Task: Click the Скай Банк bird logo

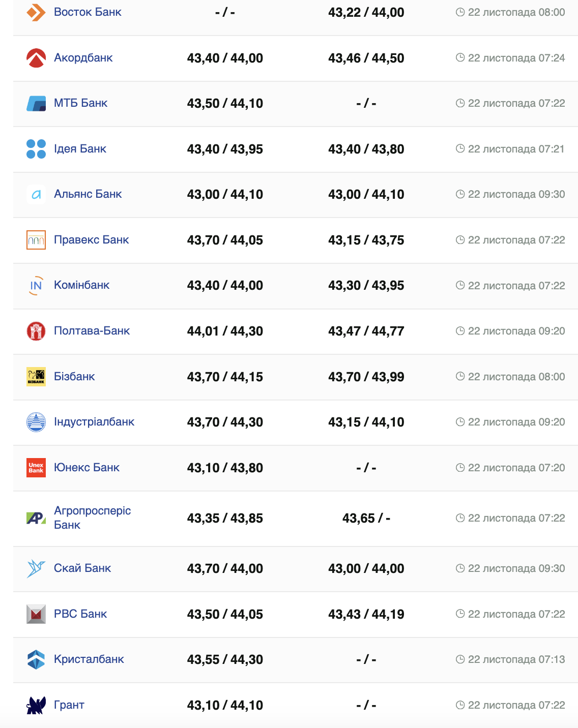Action: 36,568
